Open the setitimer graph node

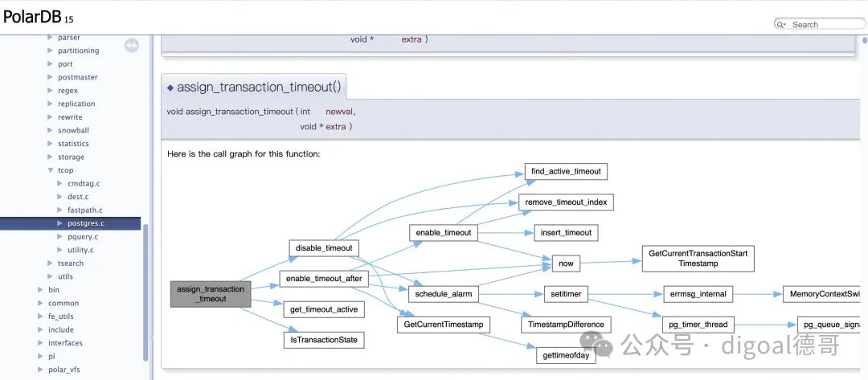566,294
